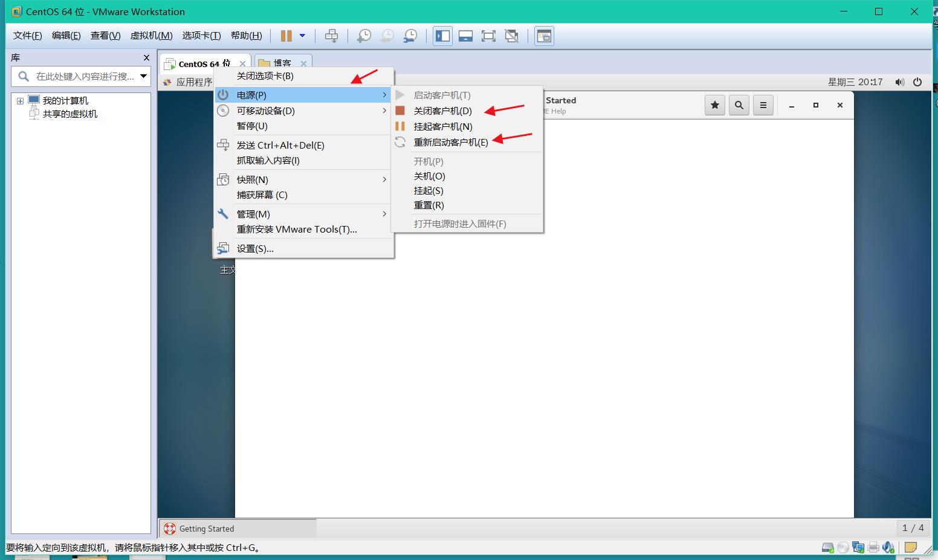Open the 快照(N) submenu

tap(304, 180)
